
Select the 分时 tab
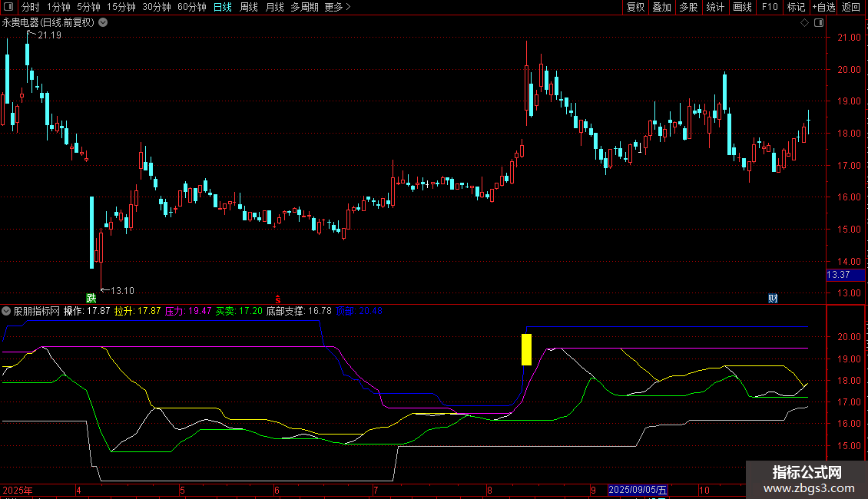30,8
